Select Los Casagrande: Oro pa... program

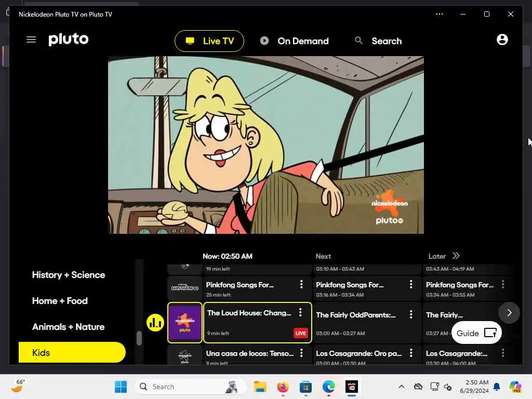[x=367, y=355]
